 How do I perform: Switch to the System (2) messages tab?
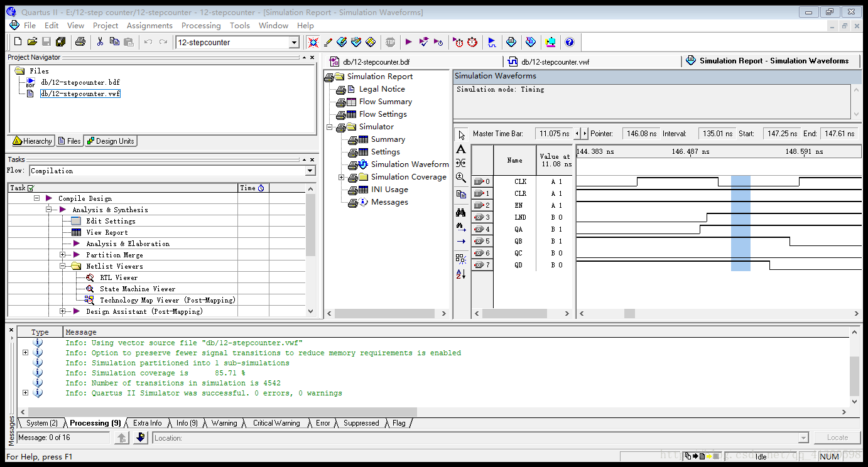(x=41, y=423)
